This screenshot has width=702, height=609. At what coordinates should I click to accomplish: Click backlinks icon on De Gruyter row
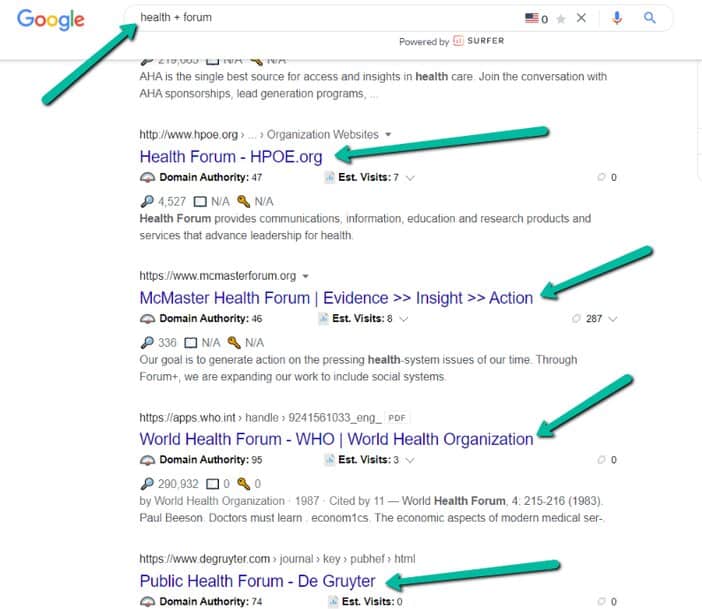(601, 601)
